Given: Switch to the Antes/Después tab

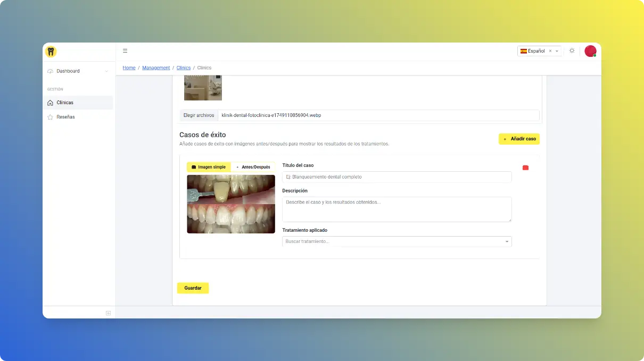Looking at the screenshot, I should (253, 167).
